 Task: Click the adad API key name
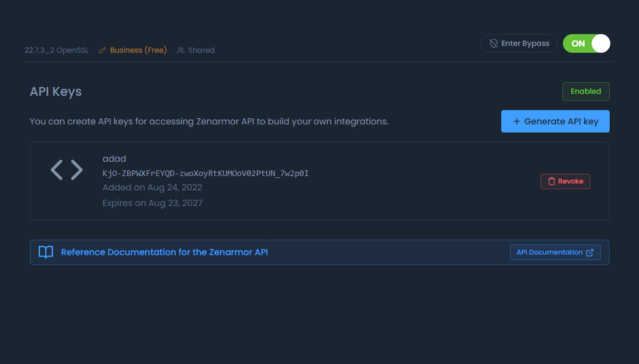click(114, 159)
